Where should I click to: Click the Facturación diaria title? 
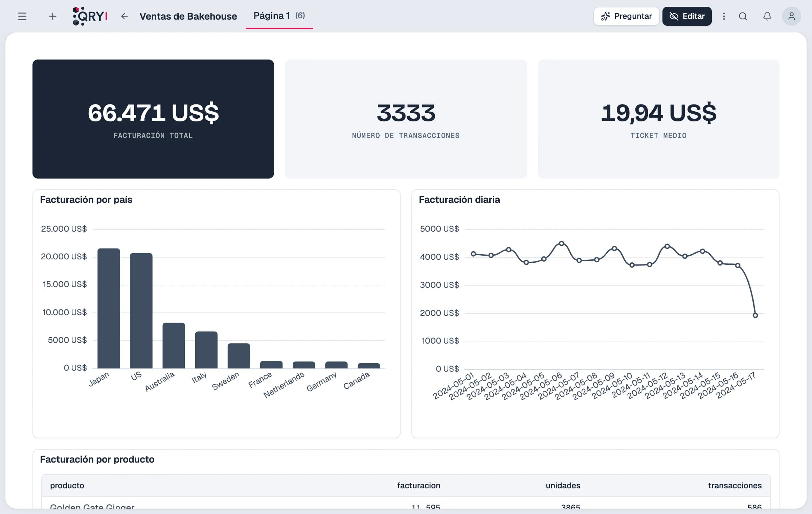pos(459,200)
